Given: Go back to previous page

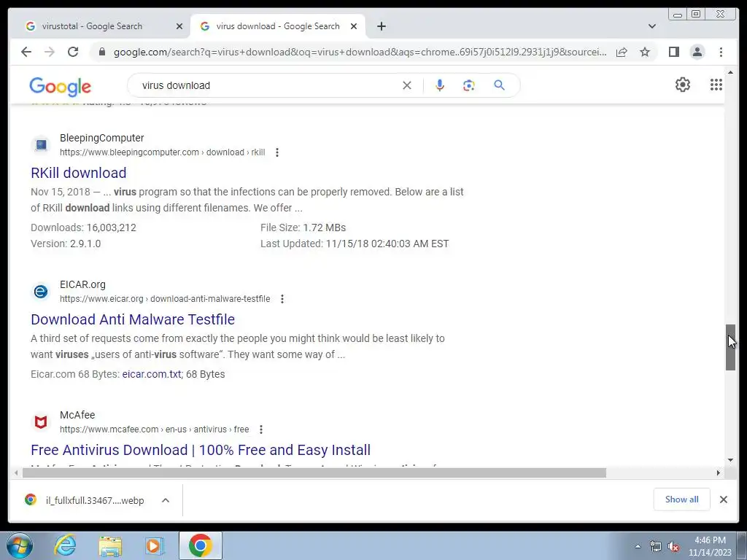Looking at the screenshot, I should point(26,52).
